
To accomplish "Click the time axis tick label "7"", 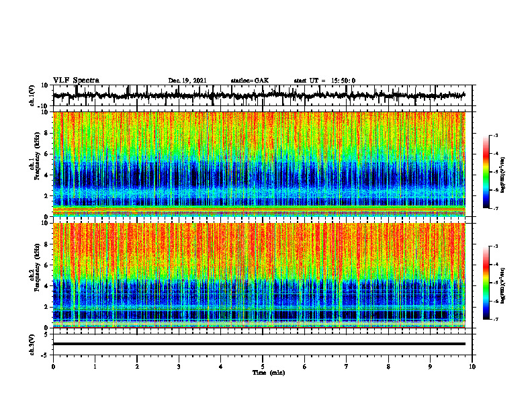I will (347, 367).
